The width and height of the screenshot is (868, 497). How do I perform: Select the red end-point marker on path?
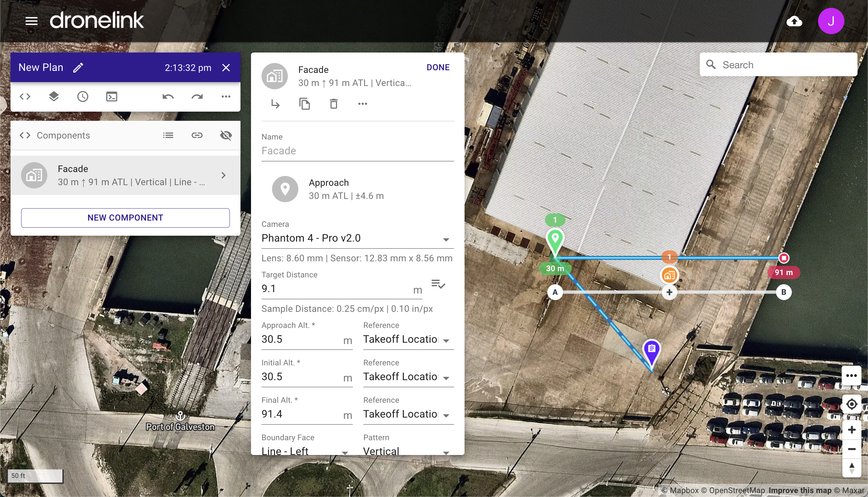[x=784, y=258]
